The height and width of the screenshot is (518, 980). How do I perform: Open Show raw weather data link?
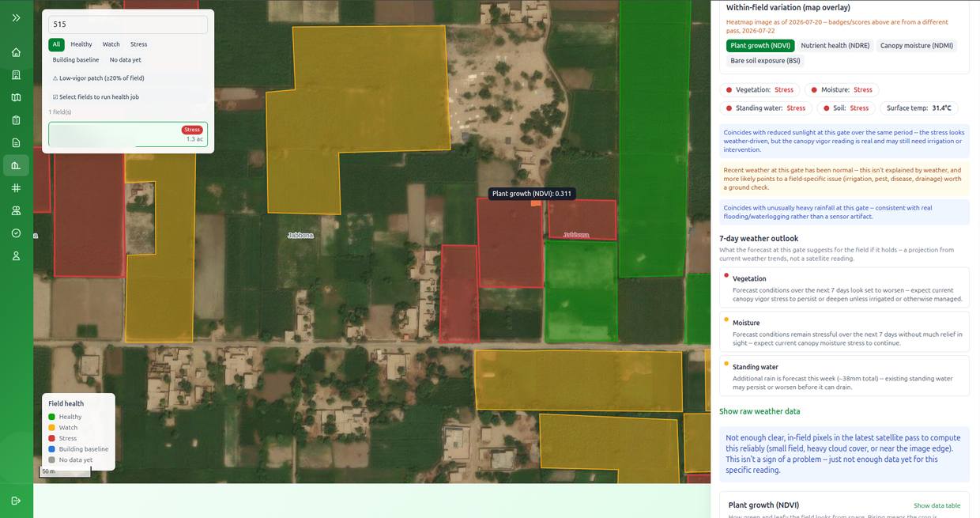pyautogui.click(x=759, y=411)
